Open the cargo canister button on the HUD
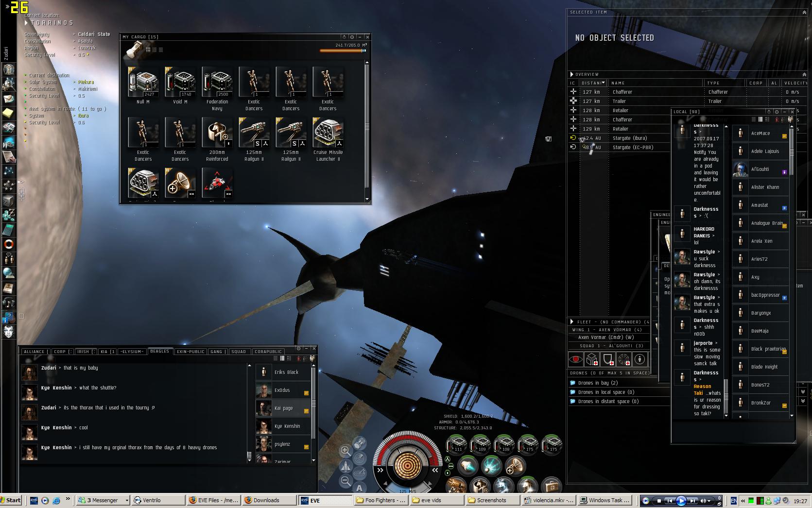The width and height of the screenshot is (812, 508). click(360, 443)
